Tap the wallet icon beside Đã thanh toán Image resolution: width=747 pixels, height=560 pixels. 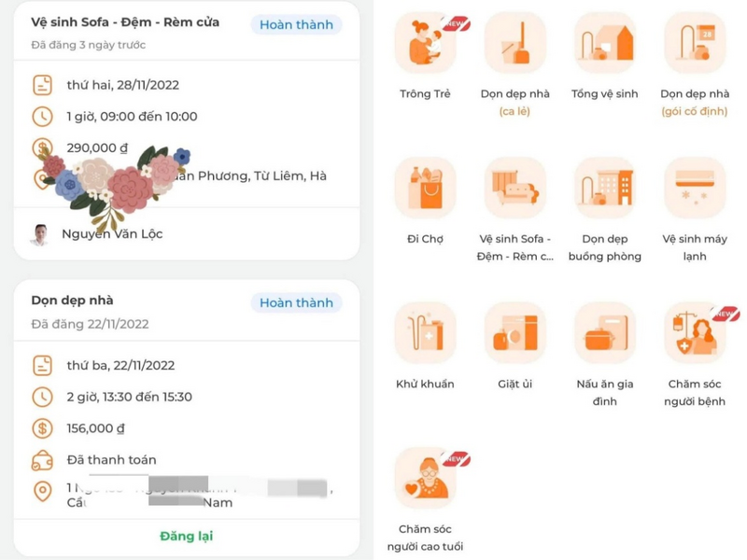40,459
